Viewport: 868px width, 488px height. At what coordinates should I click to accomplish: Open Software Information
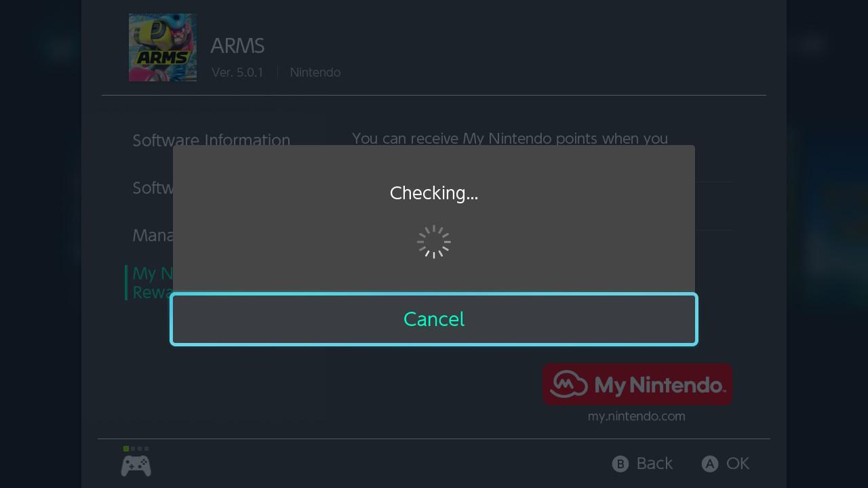coord(212,140)
